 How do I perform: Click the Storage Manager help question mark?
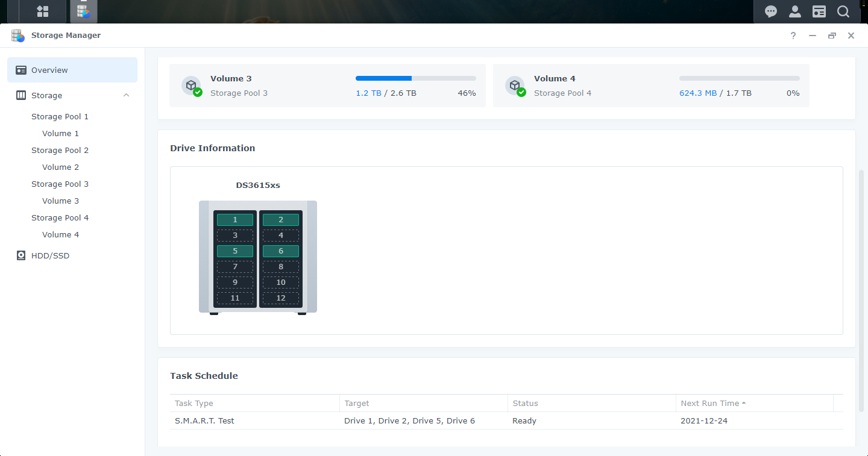[793, 36]
